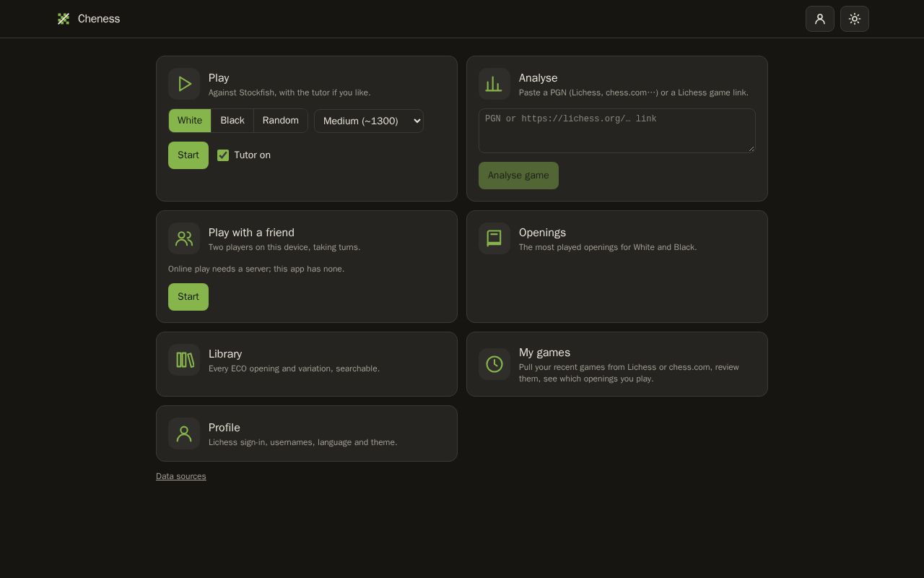Click the Openings book icon
Image resolution: width=924 pixels, height=578 pixels.
click(x=494, y=238)
